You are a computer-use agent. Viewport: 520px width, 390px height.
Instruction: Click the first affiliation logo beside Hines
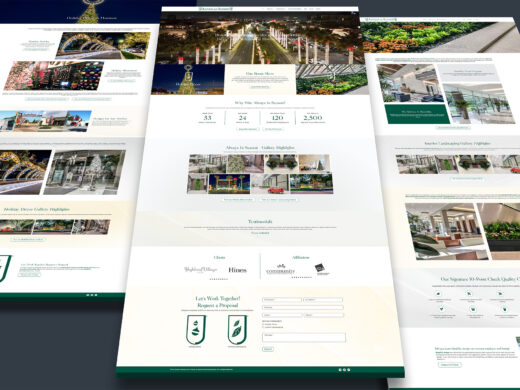click(x=280, y=269)
